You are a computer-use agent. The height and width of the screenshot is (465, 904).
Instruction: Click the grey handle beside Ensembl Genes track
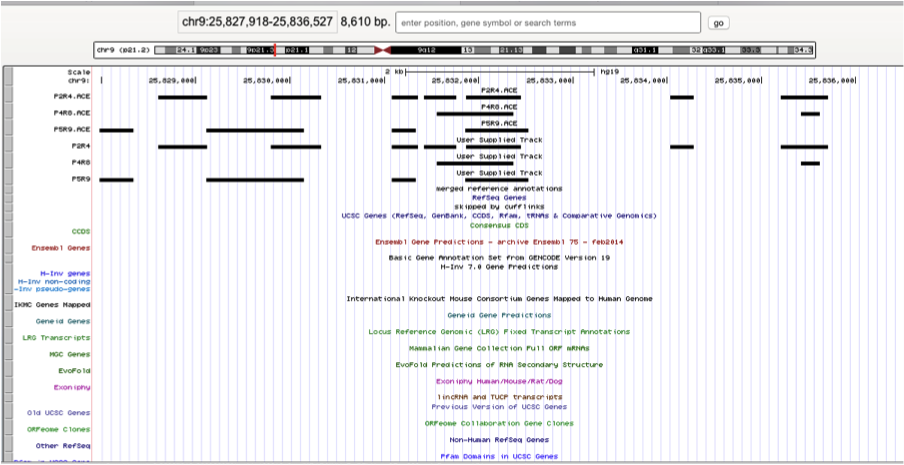point(9,248)
